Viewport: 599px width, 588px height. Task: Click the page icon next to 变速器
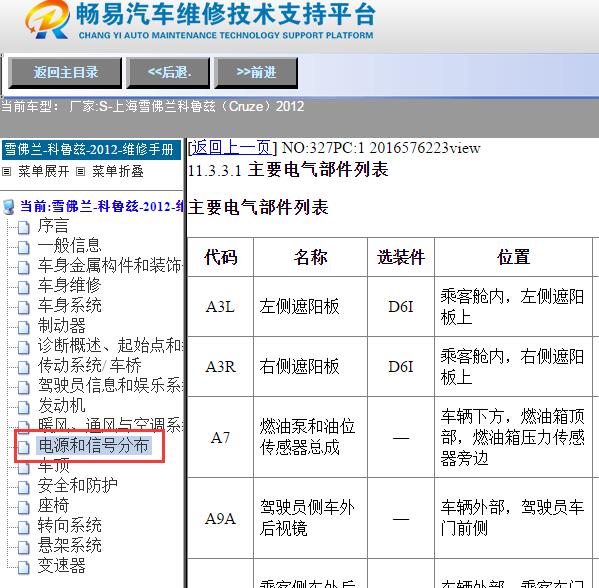[x=24, y=567]
